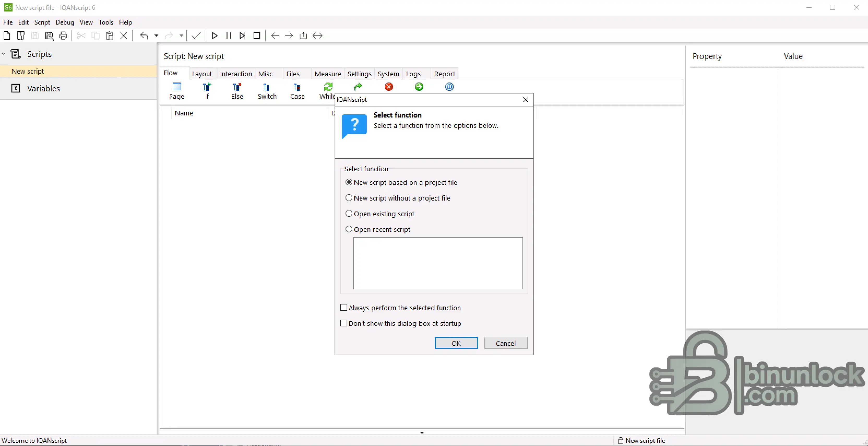
Task: Stop script with the Stop icon
Action: point(257,36)
